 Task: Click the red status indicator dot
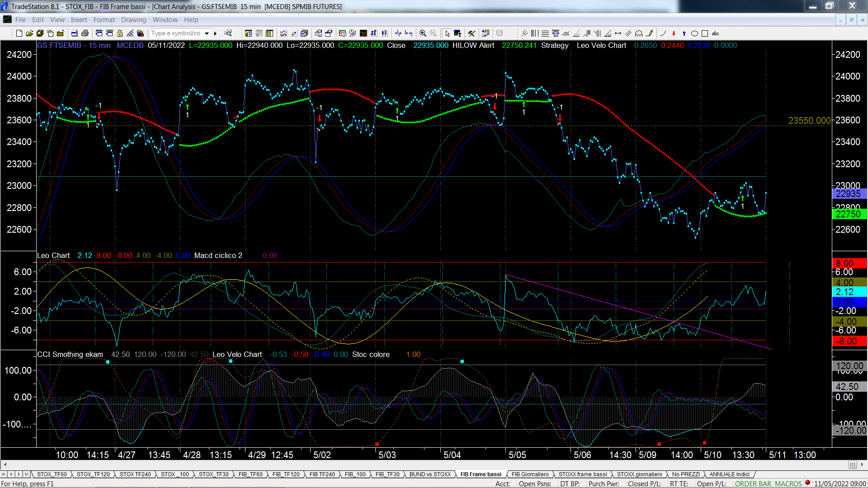(x=807, y=483)
